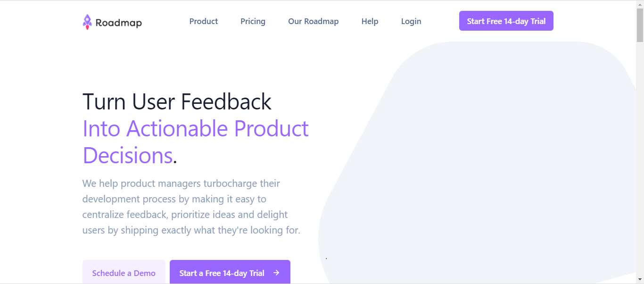Click the Schedule a Demo button
This screenshot has height=284, width=644.
(124, 273)
